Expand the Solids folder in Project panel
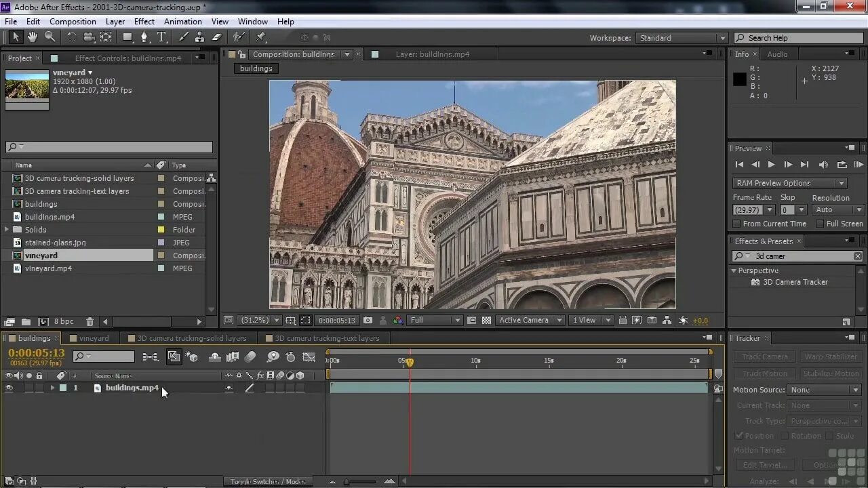Image resolution: width=868 pixels, height=488 pixels. coord(7,230)
